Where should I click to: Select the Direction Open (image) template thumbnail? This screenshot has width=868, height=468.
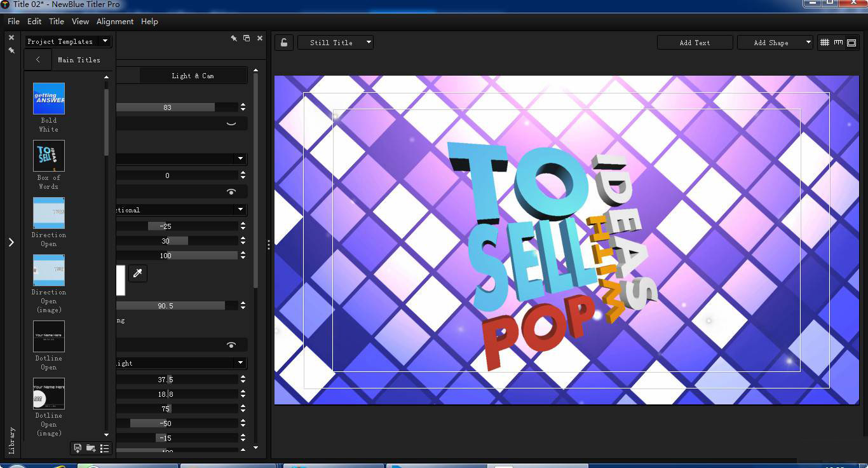(49, 270)
